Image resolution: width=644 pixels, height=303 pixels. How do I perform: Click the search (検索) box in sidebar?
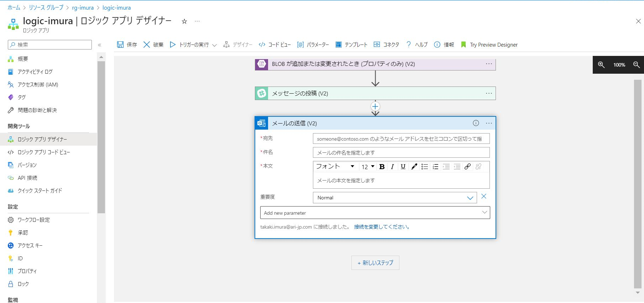pyautogui.click(x=50, y=45)
